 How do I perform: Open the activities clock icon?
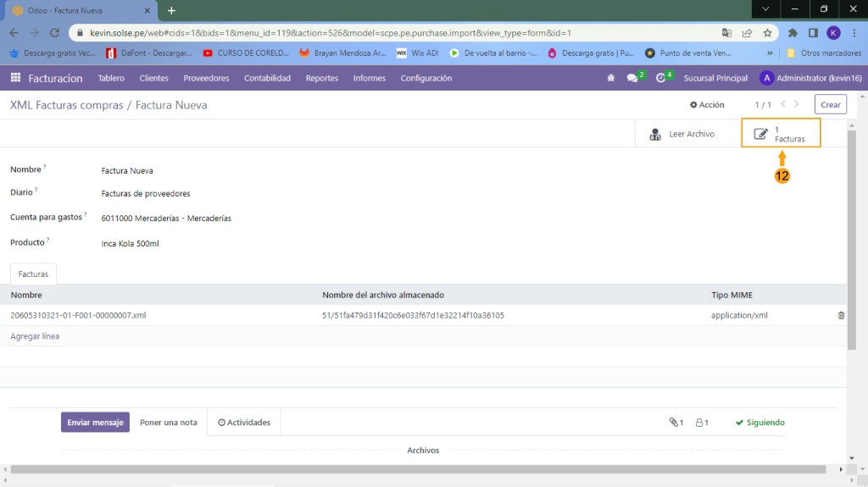click(661, 78)
